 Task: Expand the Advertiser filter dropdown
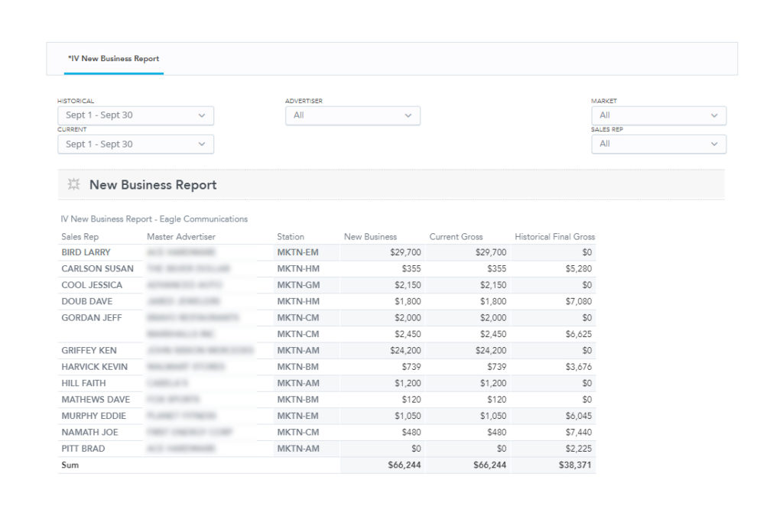pos(353,115)
